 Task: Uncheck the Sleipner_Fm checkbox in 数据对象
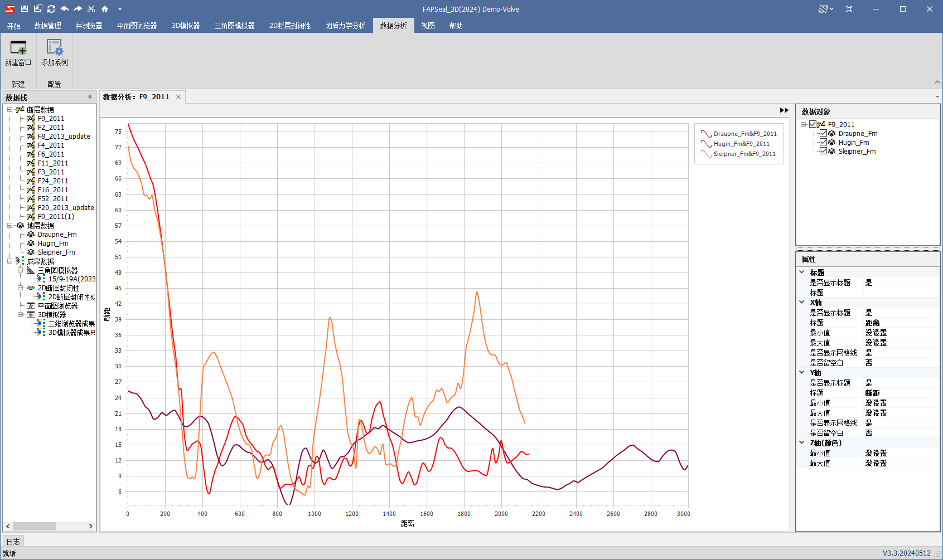coord(823,151)
